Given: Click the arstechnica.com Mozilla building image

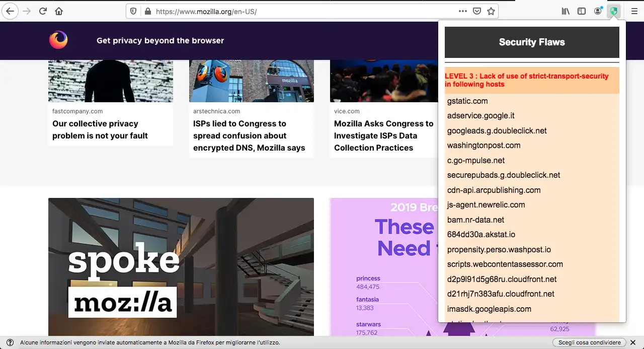Looking at the screenshot, I should point(252,81).
